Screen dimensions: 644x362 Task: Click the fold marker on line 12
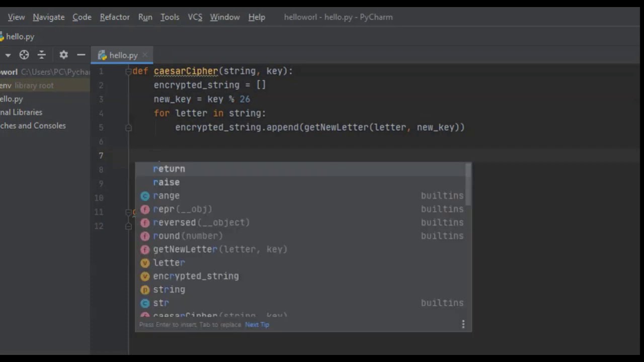coord(128,226)
